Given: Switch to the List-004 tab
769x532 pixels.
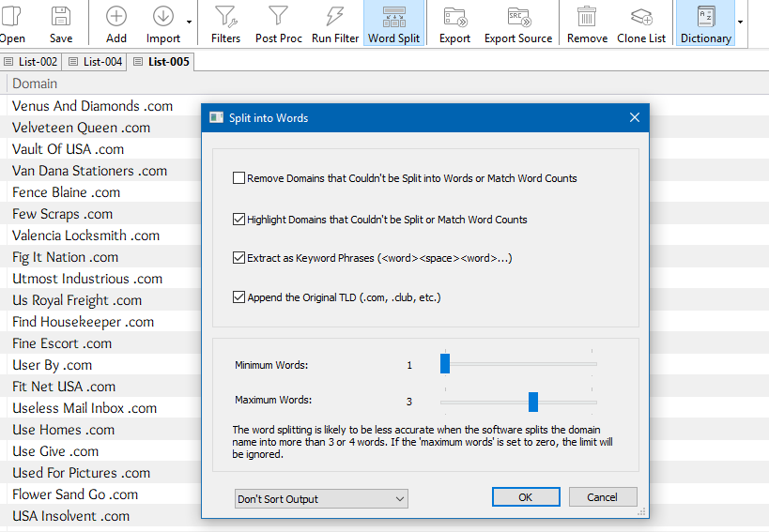Looking at the screenshot, I should [x=96, y=62].
